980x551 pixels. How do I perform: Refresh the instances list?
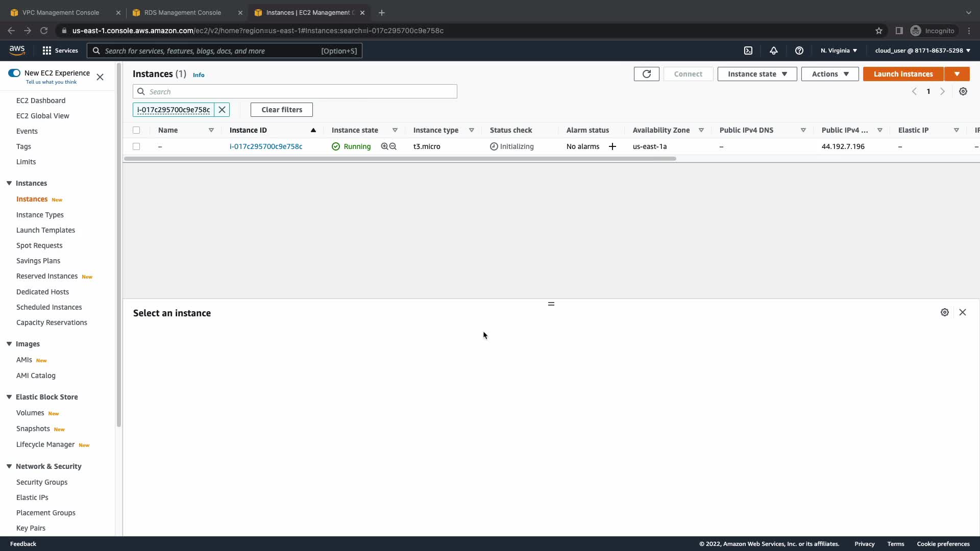point(646,74)
